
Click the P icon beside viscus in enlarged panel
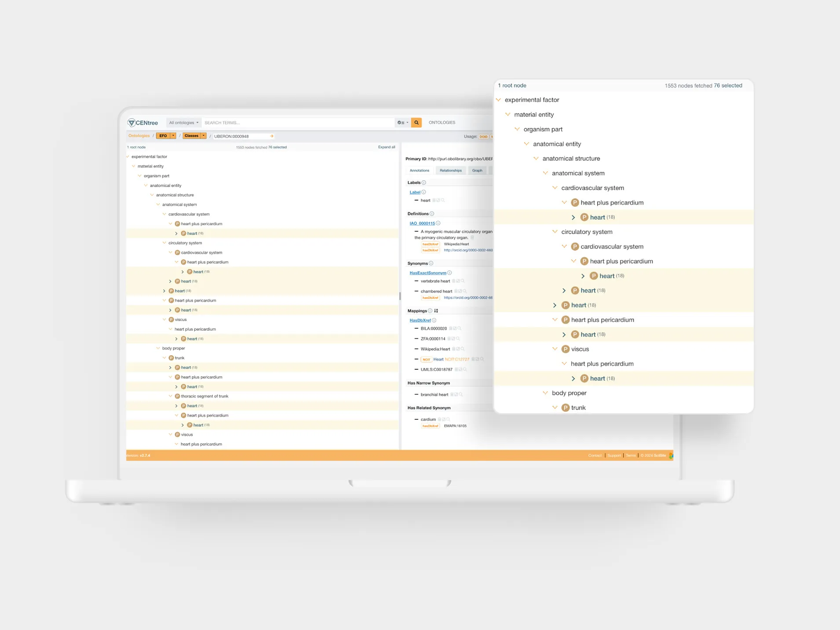pyautogui.click(x=566, y=349)
